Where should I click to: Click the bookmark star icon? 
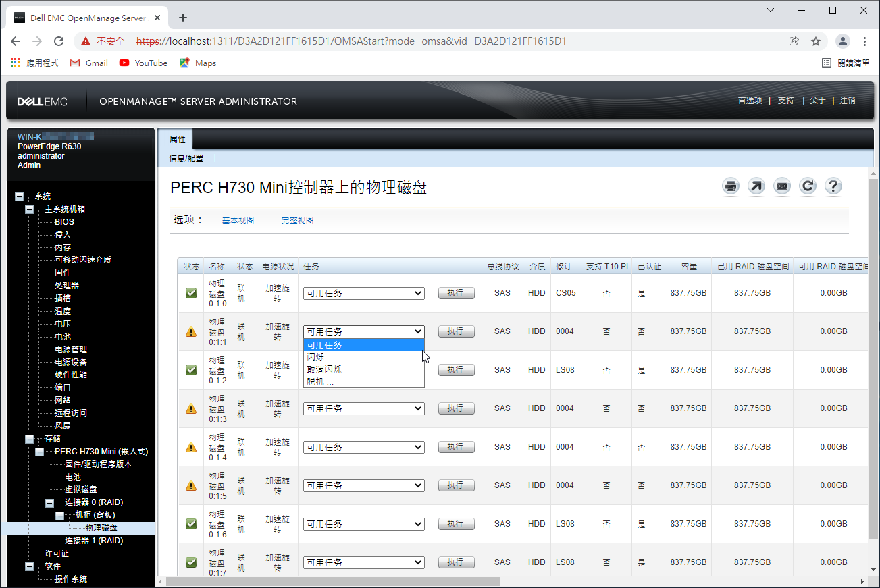pos(816,41)
